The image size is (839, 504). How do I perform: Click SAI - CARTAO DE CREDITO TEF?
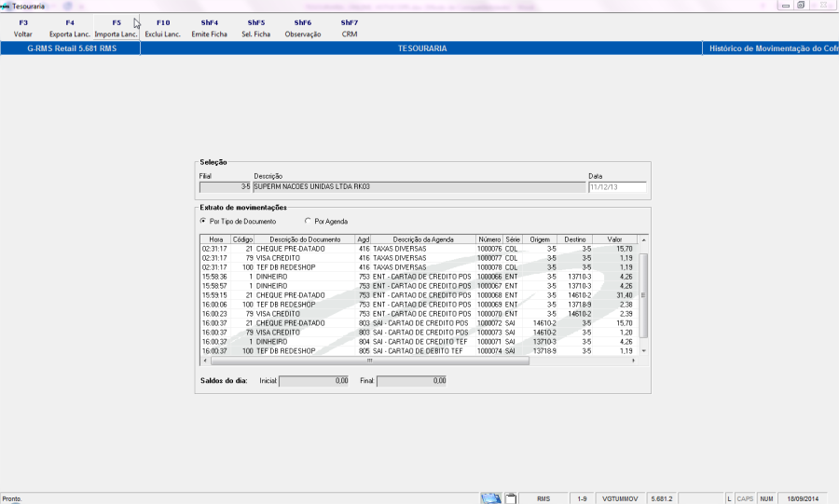(x=419, y=342)
